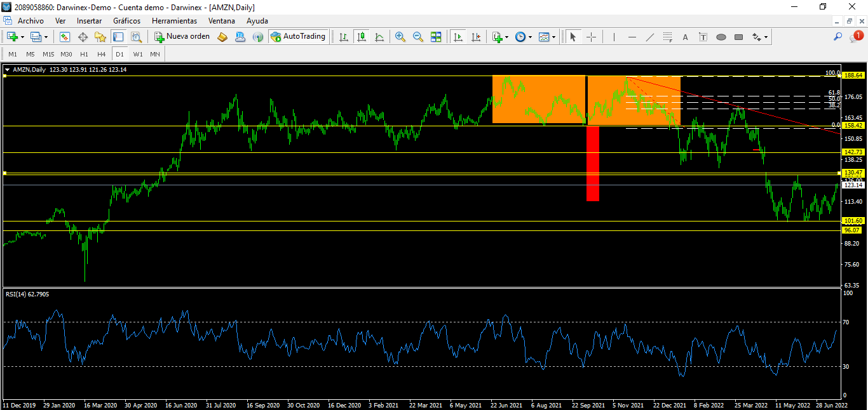Enable the chart auto-scroll option

(458, 37)
